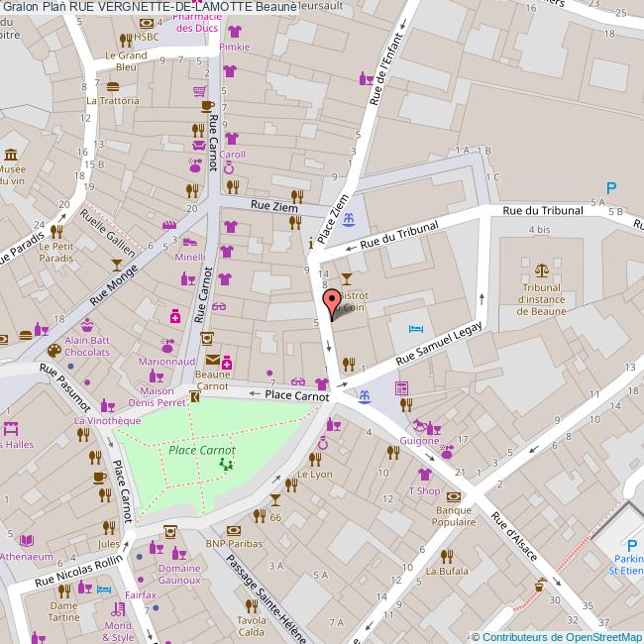This screenshot has width=644, height=644.
Task: Click the Parking St Etienne P icon
Action: [631, 544]
